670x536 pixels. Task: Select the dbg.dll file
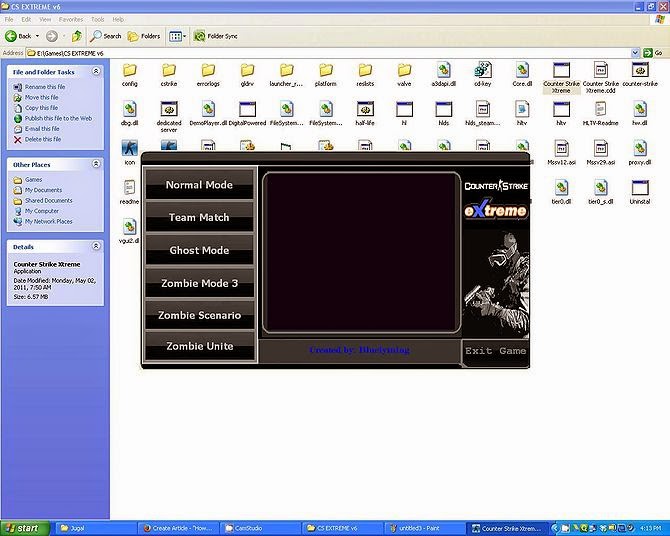(x=129, y=114)
